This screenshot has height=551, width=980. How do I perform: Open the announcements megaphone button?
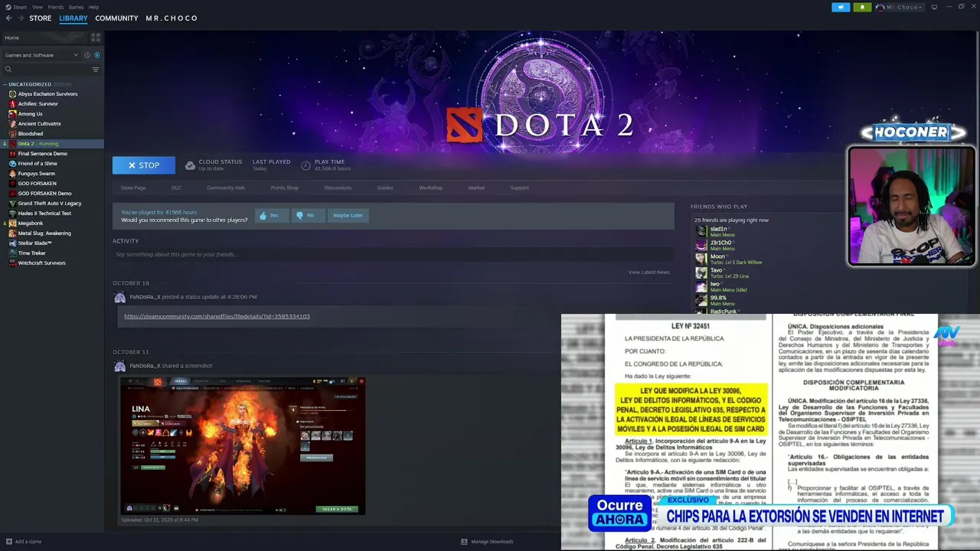pos(841,7)
